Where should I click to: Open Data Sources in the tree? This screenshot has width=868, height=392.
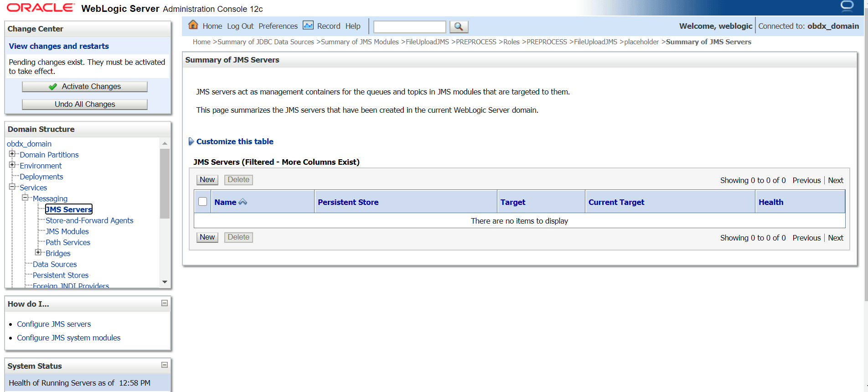click(55, 264)
